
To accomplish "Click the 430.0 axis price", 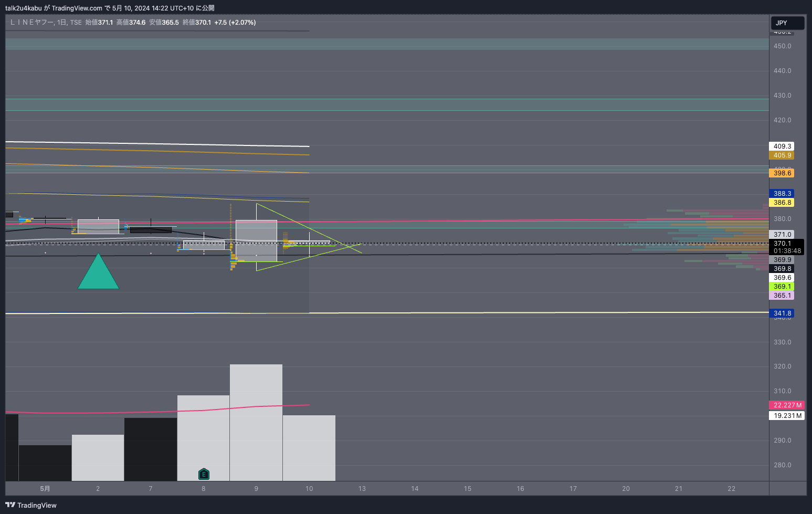I will [782, 96].
